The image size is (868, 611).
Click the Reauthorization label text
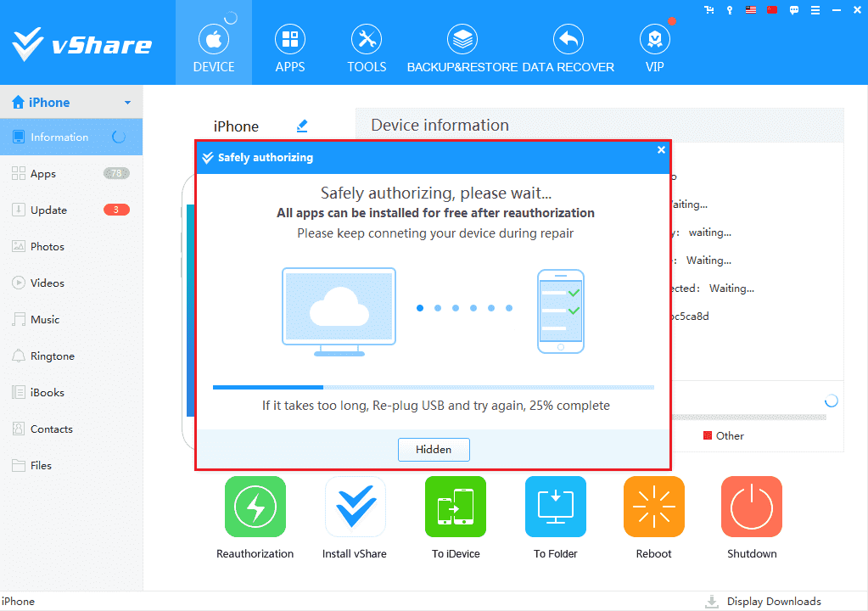click(x=255, y=553)
